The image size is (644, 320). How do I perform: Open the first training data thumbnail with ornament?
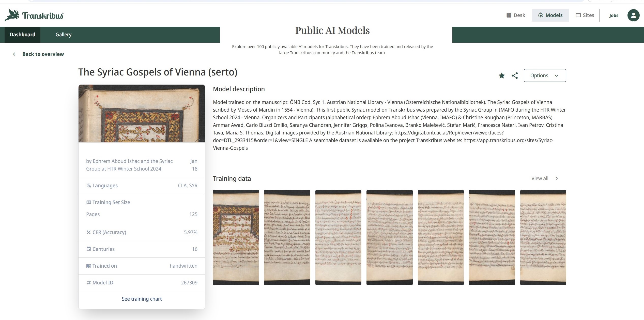tap(236, 237)
